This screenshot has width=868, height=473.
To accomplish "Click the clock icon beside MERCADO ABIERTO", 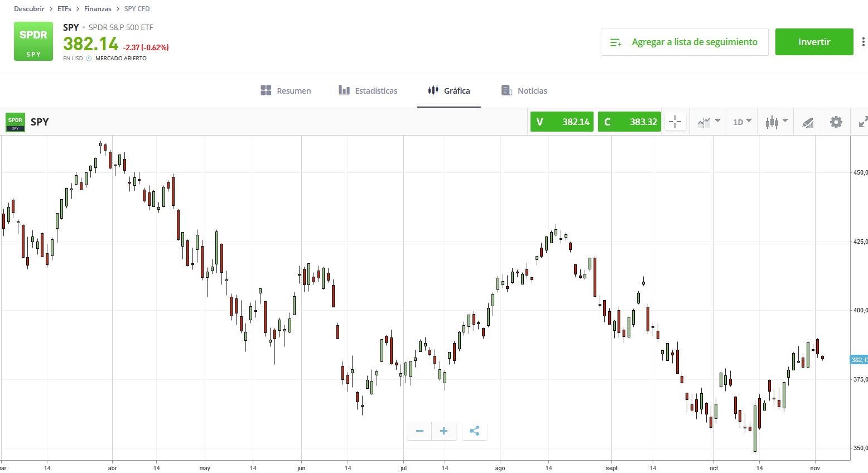I will 89,59.
